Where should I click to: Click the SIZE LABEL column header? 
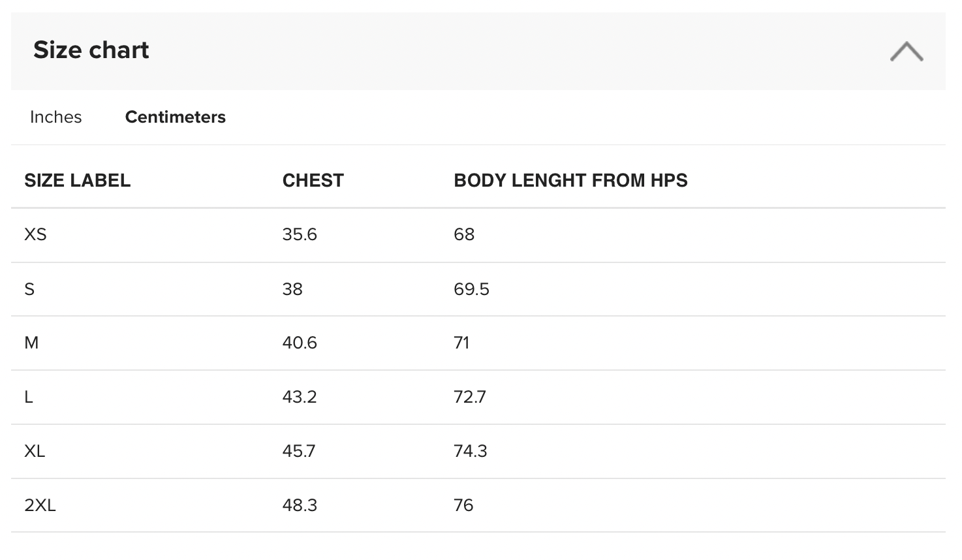(78, 181)
